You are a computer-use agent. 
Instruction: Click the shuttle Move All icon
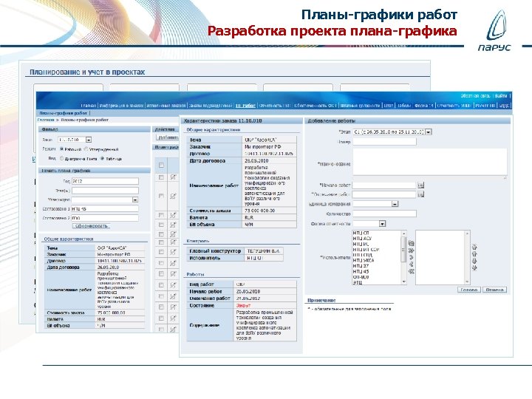click(x=412, y=250)
